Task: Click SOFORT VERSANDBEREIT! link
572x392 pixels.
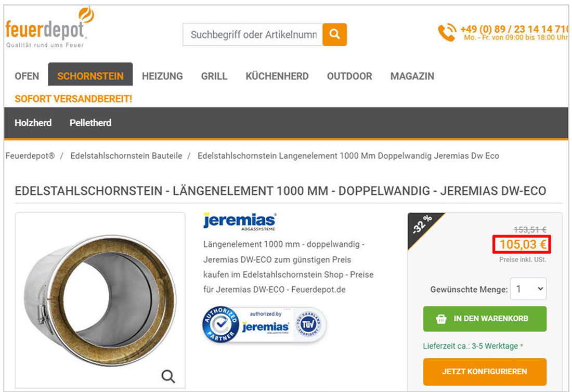Action: (x=73, y=99)
